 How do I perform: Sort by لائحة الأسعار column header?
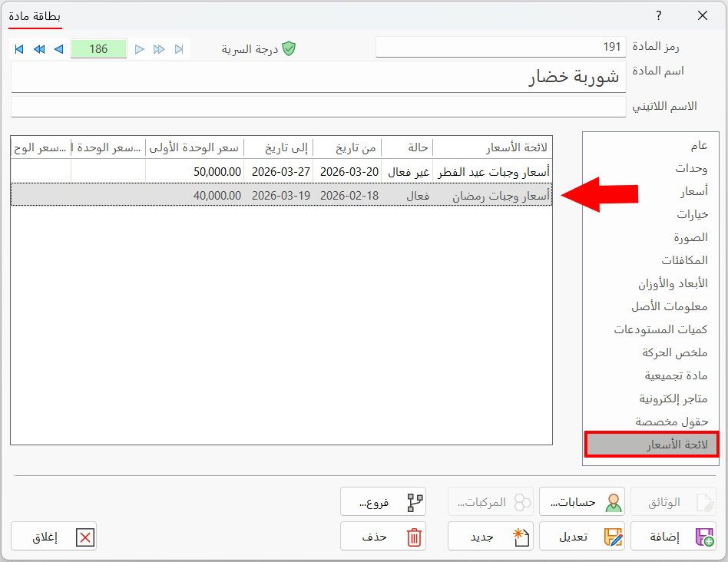492,147
